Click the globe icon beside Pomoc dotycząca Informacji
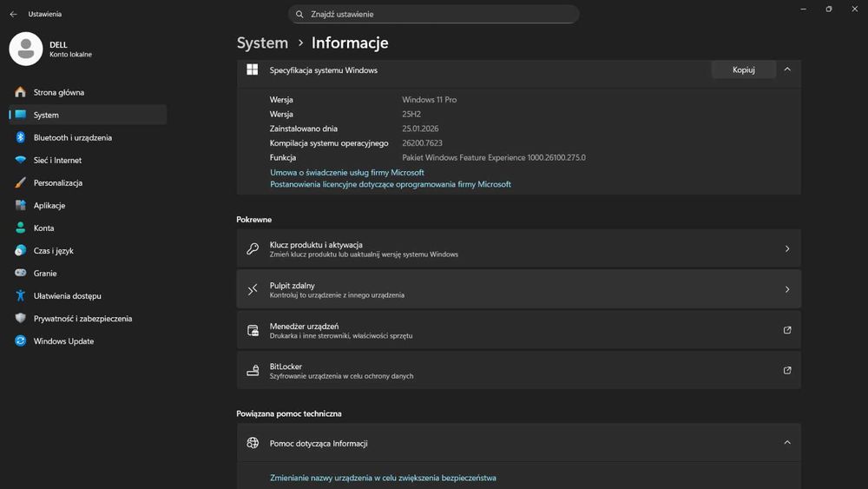 (253, 443)
